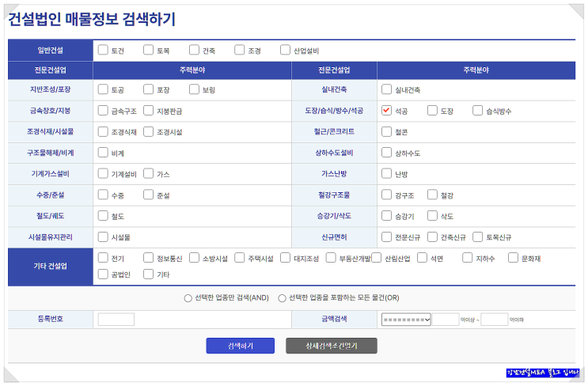Enable the 철콘 checkbox
588x386 pixels.
click(x=387, y=131)
